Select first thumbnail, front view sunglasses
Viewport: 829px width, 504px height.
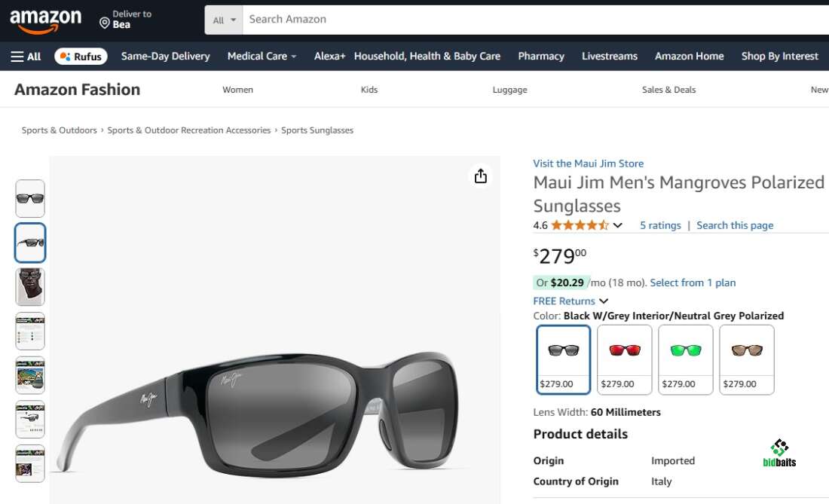[30, 199]
